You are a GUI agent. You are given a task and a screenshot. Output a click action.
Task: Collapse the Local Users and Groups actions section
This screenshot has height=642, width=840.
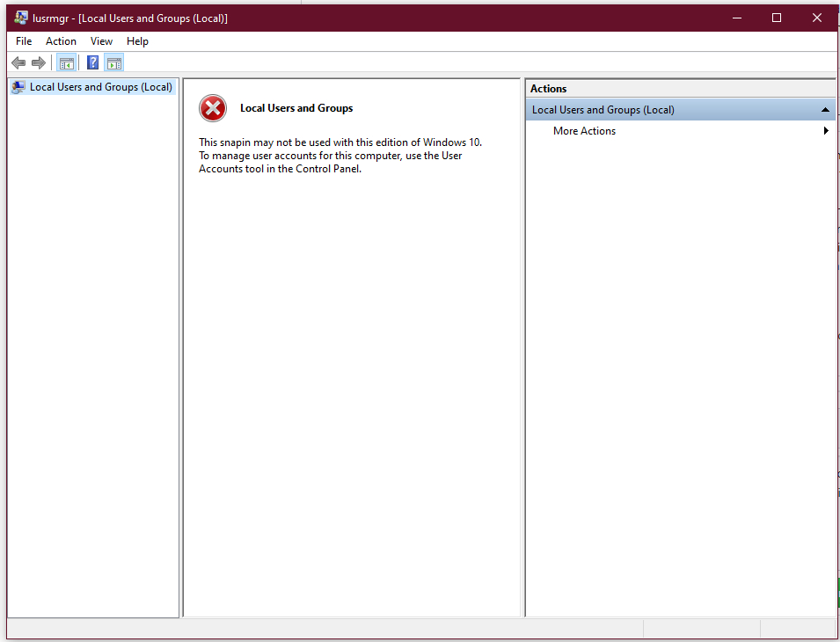[825, 110]
